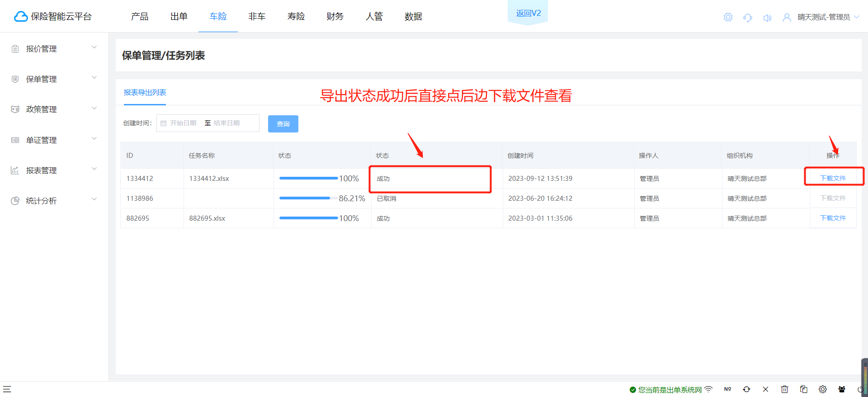The image size is (868, 397).
Task: Download file for task 882695
Action: (x=833, y=218)
